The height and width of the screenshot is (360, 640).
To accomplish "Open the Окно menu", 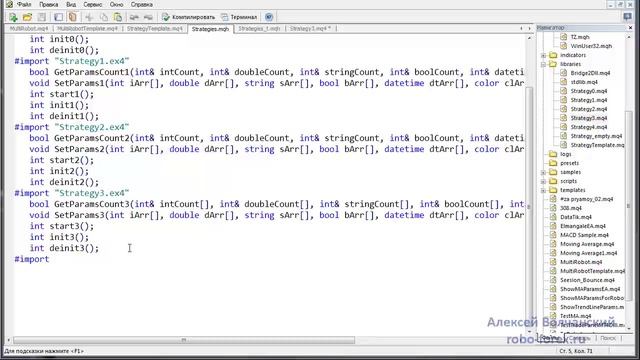I will (116, 4).
